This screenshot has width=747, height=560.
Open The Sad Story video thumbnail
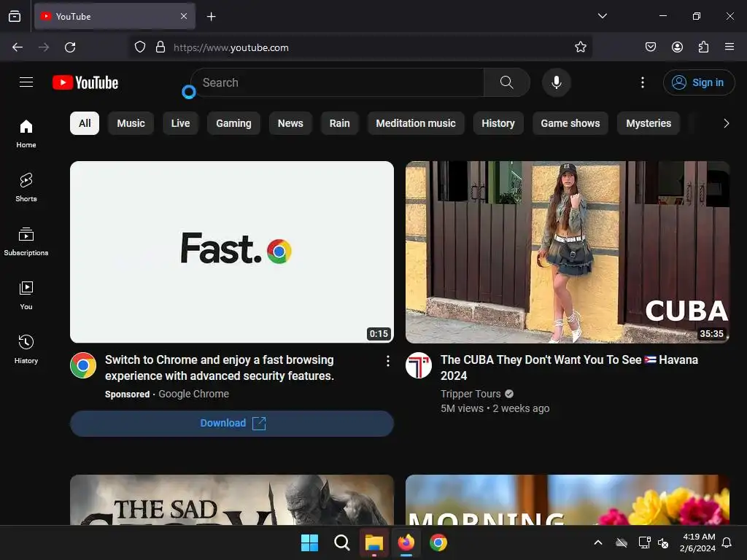pos(232,500)
